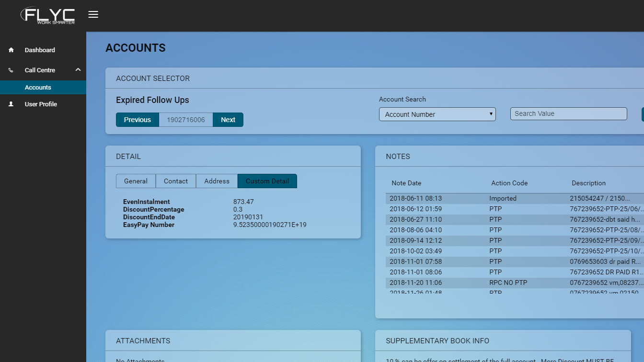644x362 pixels.
Task: Open the Account Number search dropdown
Action: pyautogui.click(x=437, y=114)
